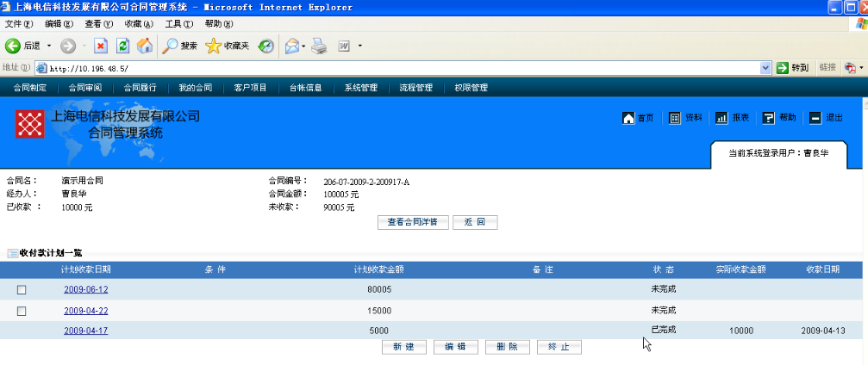The height and width of the screenshot is (365, 868).
Task: Select the 合同履行 navigation tab
Action: pyautogui.click(x=140, y=88)
